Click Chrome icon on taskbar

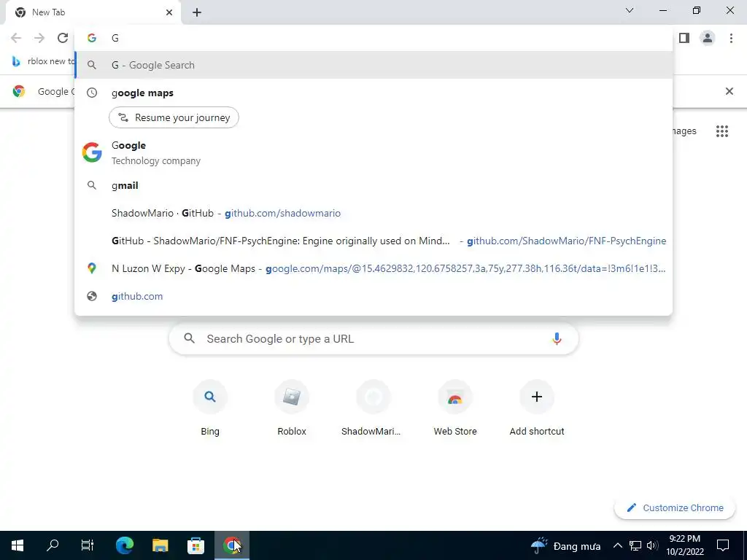click(231, 545)
